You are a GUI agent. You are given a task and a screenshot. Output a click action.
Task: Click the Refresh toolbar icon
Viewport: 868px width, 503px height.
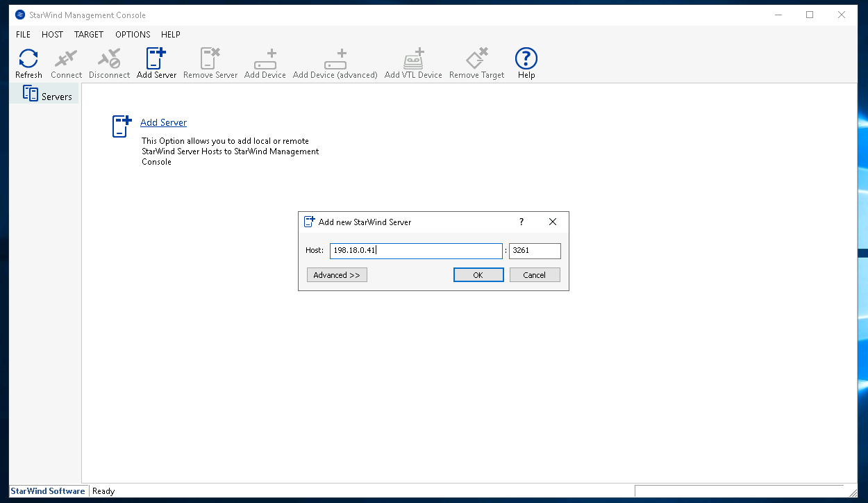point(28,63)
